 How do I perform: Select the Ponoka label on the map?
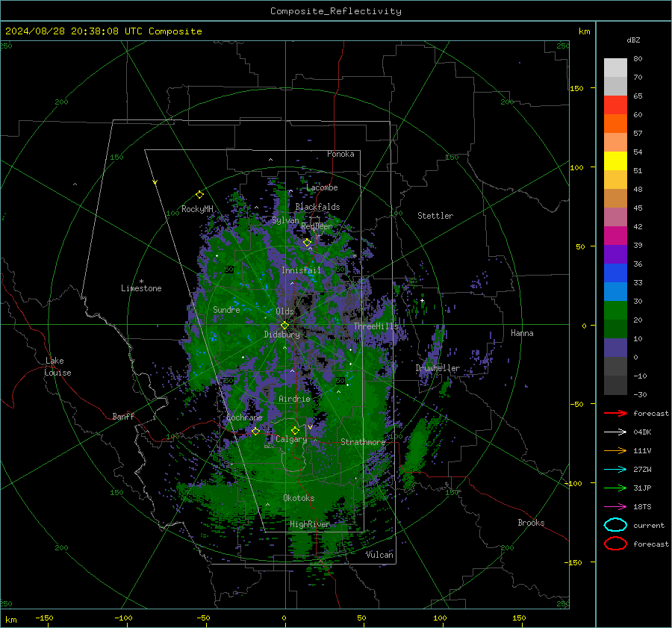(x=340, y=154)
